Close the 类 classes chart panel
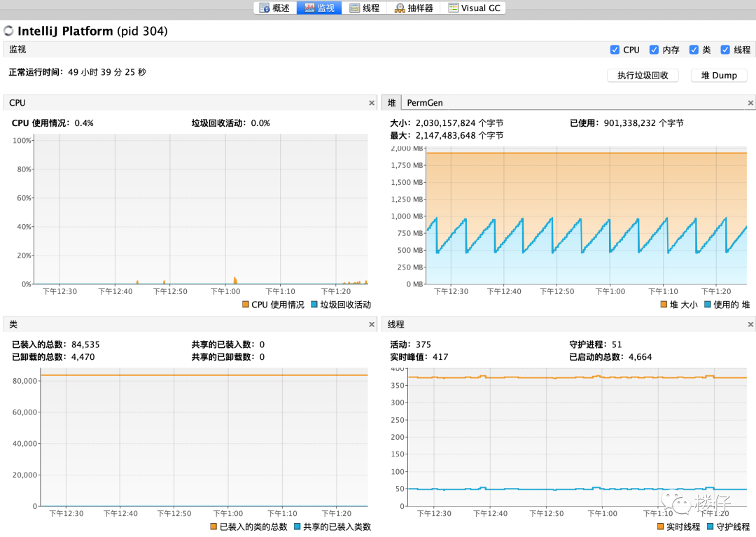Image resolution: width=756 pixels, height=537 pixels. coord(372,324)
